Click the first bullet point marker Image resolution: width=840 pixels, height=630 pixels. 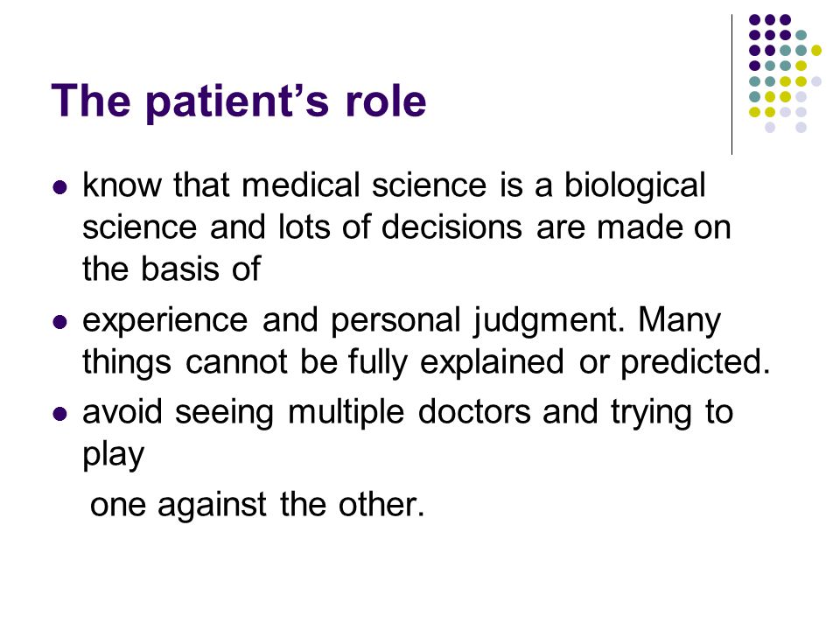pyautogui.click(x=60, y=187)
